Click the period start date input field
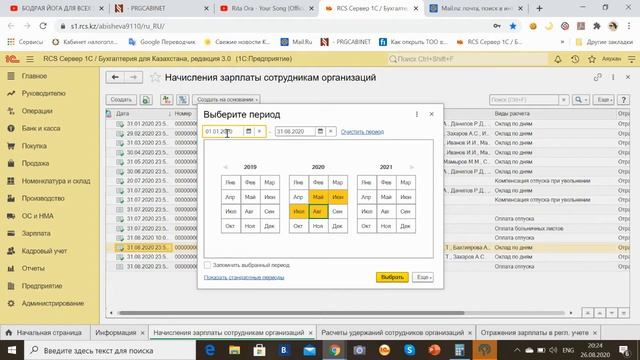 point(223,131)
